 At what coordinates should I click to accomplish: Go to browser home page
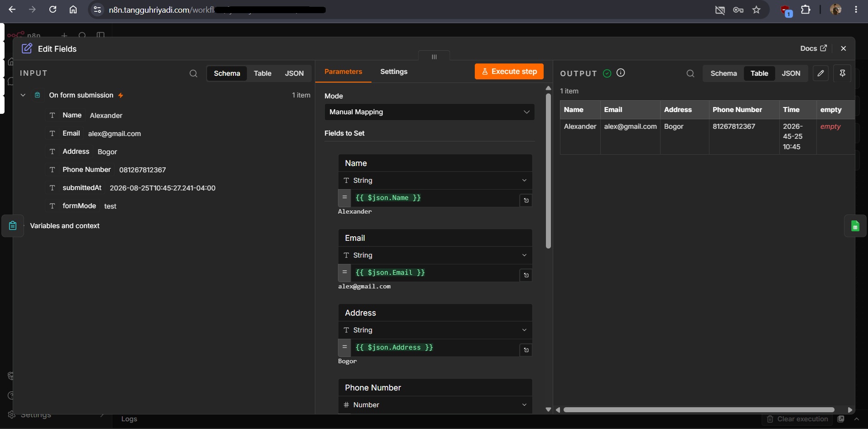tap(73, 10)
